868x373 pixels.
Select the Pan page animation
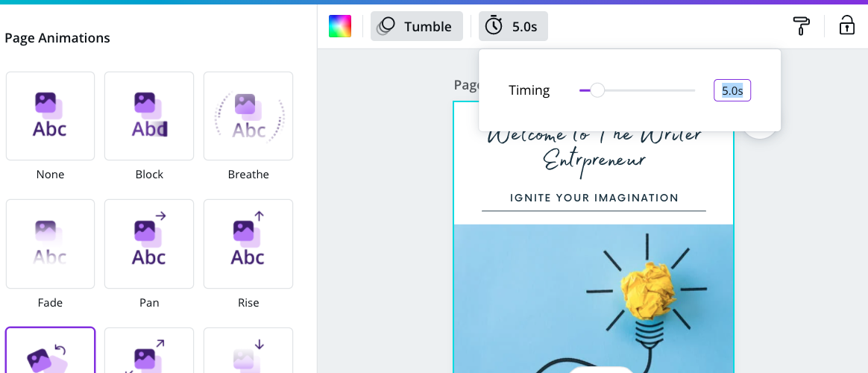(149, 244)
